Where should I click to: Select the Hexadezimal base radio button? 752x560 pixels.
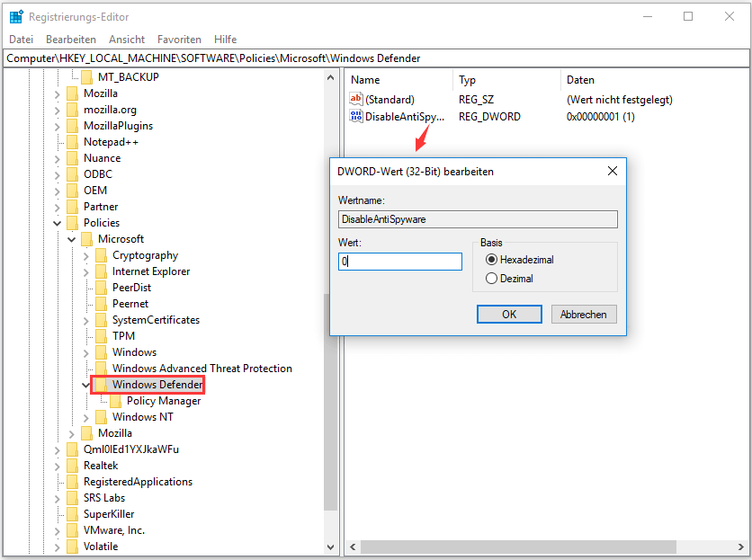[x=491, y=260]
